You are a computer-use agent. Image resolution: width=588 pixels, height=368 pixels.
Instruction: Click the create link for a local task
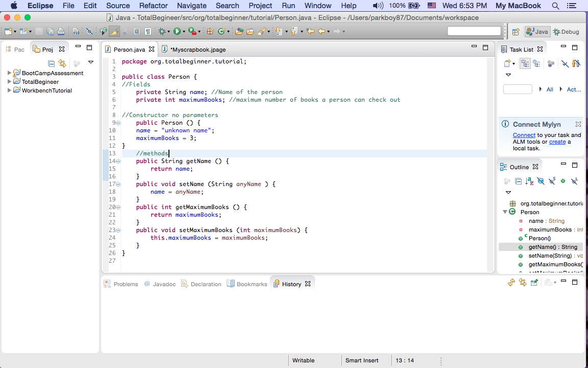tap(557, 142)
